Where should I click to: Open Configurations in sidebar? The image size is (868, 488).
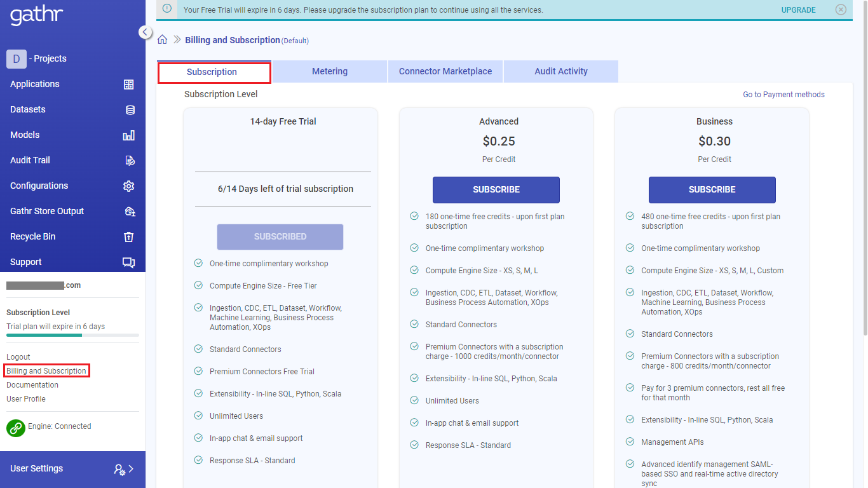click(x=39, y=186)
